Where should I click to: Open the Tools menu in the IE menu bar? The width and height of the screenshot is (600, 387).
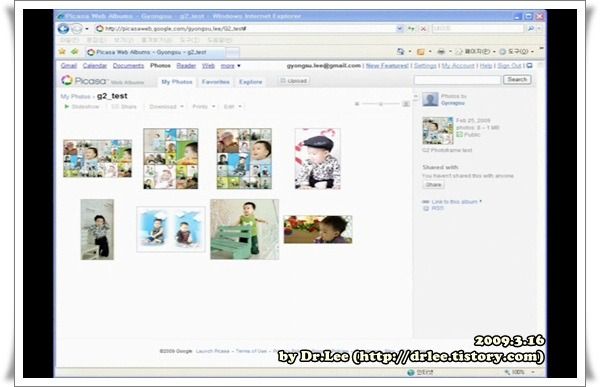[189, 40]
